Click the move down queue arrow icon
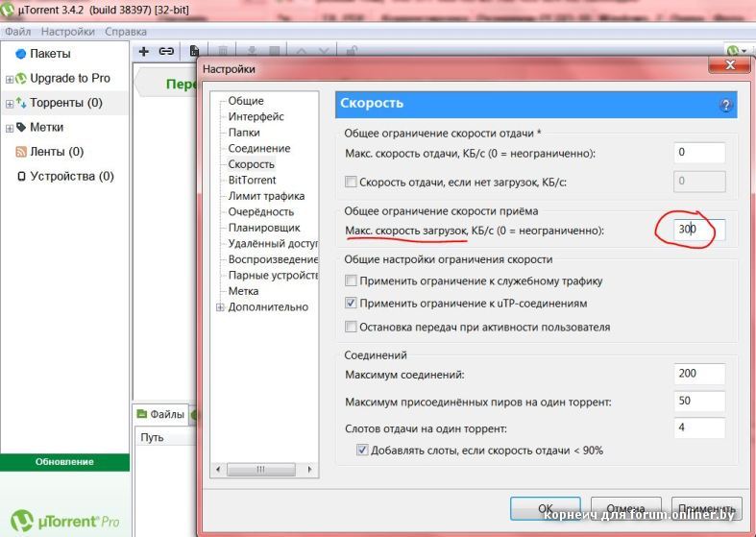Screen dimensions: 756x537 (x=324, y=51)
